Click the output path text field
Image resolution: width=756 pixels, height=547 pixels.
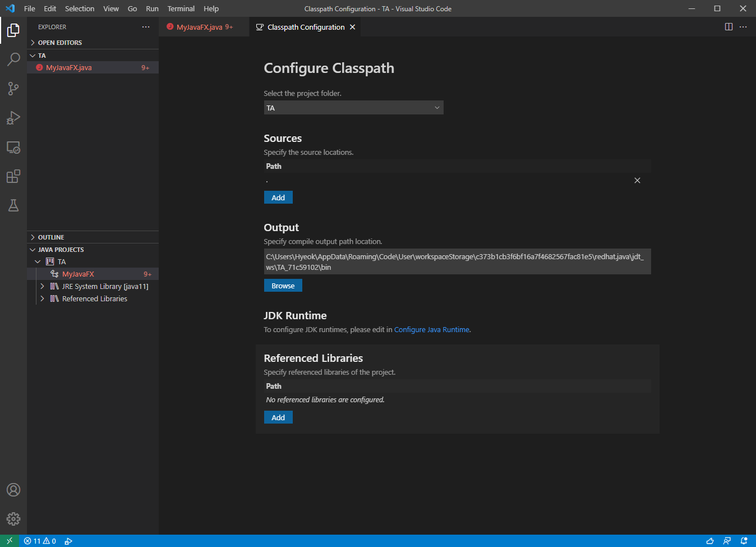[458, 261]
